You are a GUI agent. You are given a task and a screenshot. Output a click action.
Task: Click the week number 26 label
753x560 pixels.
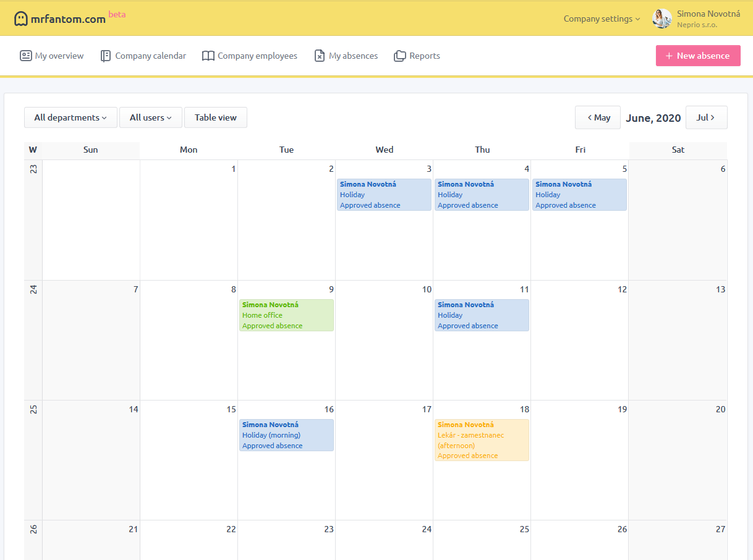(x=33, y=529)
